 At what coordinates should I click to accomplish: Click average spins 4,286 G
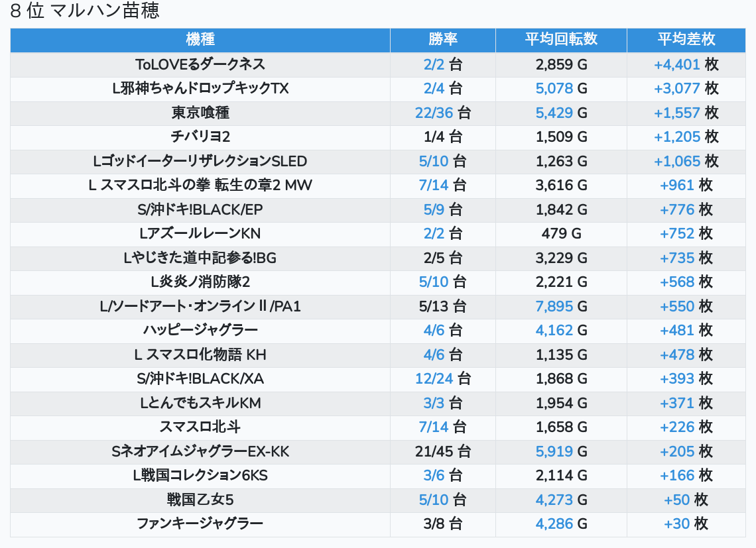tap(561, 524)
